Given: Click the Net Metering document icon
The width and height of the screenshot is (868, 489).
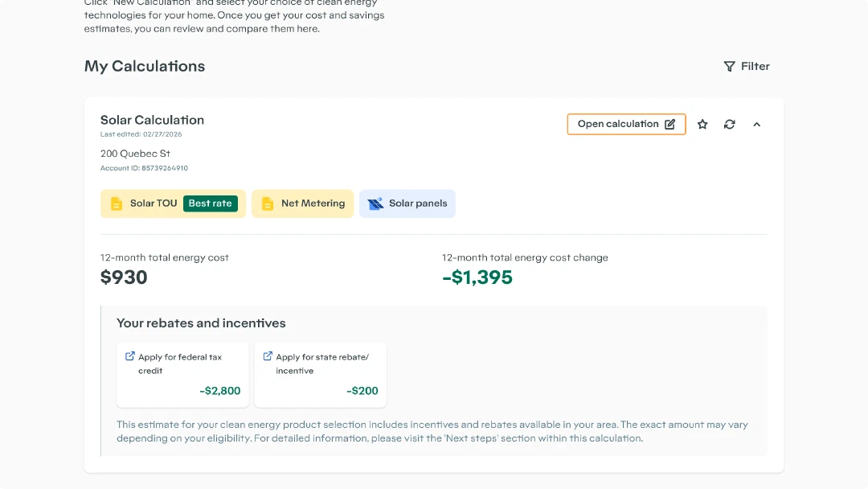Looking at the screenshot, I should pos(268,203).
